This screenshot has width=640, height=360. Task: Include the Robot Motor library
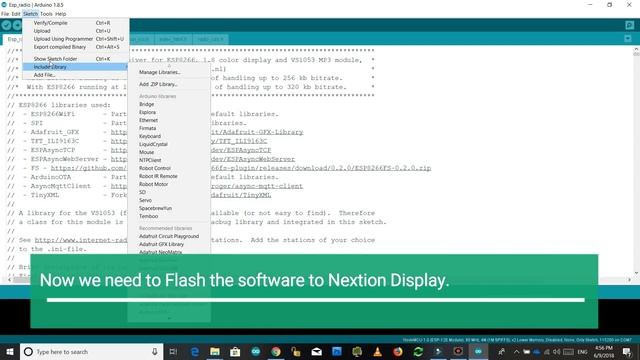(x=169, y=184)
